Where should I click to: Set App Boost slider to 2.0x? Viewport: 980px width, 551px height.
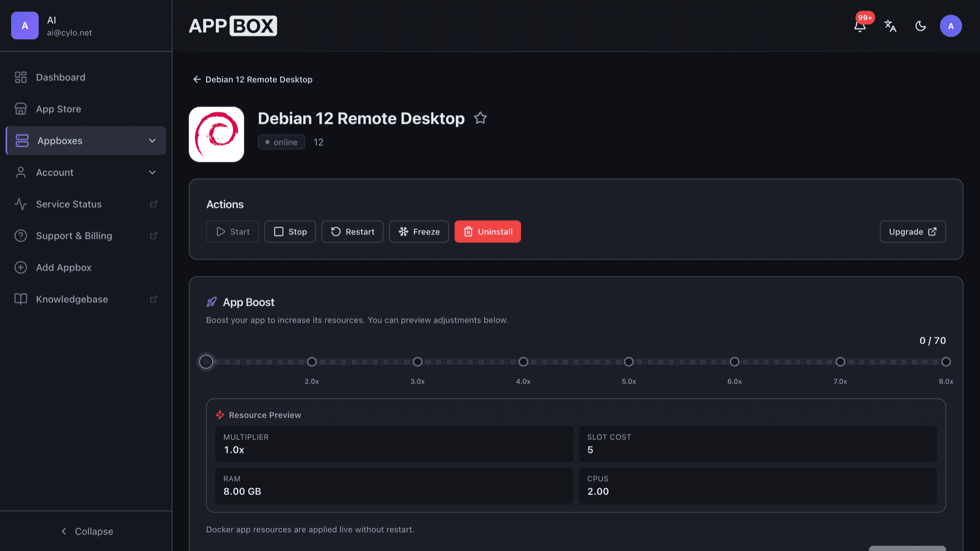coord(312,362)
